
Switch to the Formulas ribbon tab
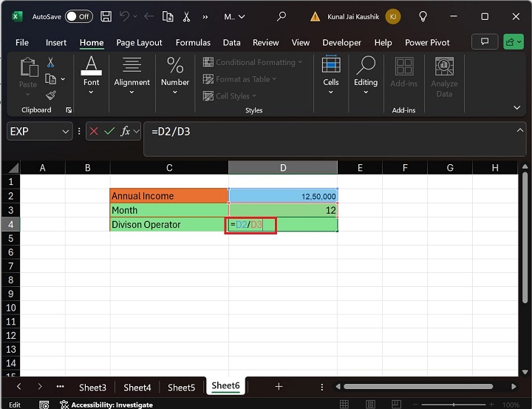point(193,43)
